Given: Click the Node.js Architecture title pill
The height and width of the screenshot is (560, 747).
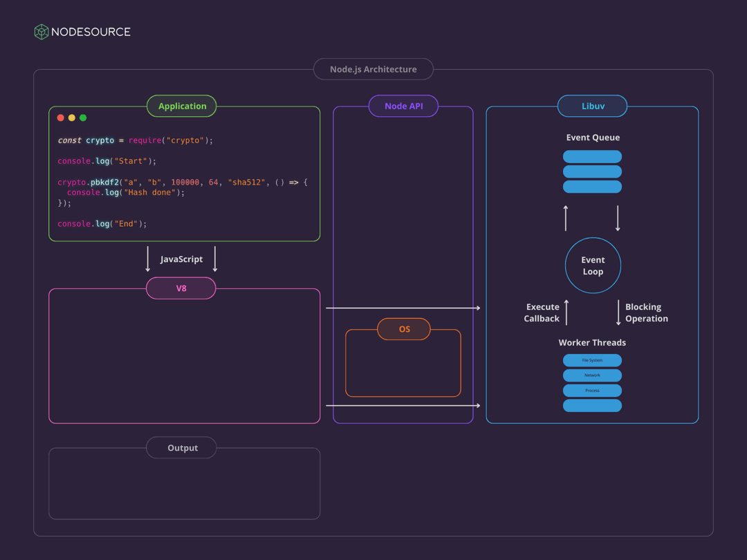Looking at the screenshot, I should [373, 69].
